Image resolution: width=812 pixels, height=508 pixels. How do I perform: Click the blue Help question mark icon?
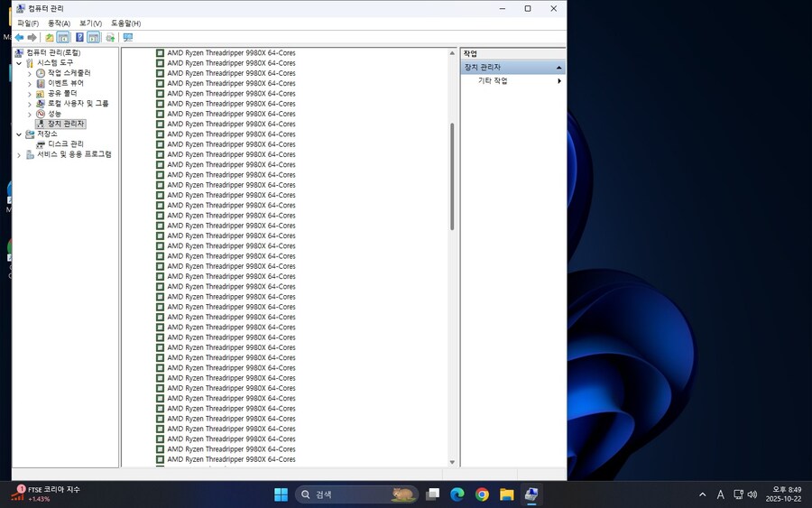click(x=79, y=38)
